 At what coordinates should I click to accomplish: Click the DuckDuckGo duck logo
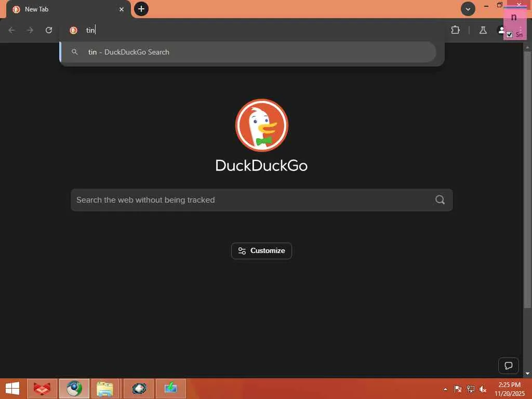tap(262, 125)
